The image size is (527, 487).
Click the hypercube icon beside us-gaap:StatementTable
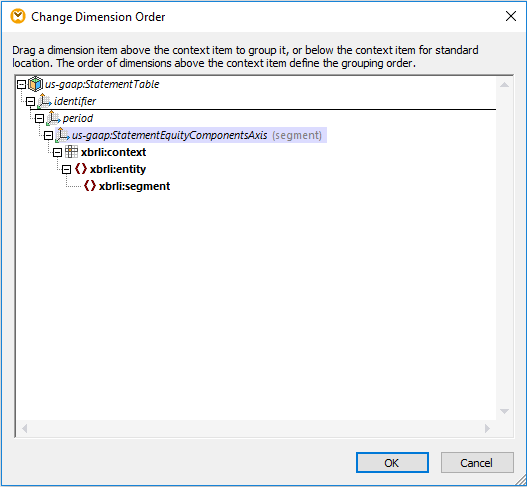(35, 84)
